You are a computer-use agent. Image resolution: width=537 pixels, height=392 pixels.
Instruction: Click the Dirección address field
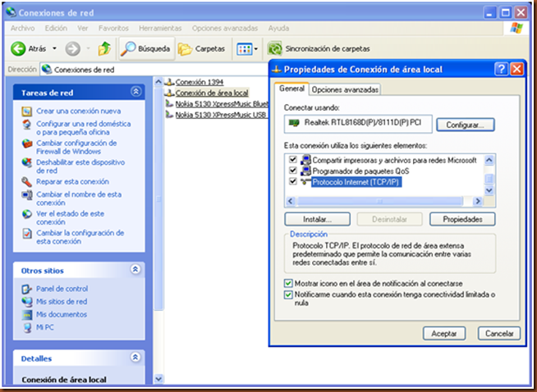pyautogui.click(x=154, y=70)
